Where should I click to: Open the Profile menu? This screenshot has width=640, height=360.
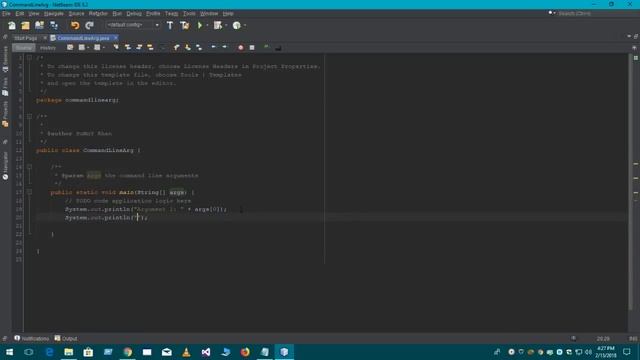point(153,13)
